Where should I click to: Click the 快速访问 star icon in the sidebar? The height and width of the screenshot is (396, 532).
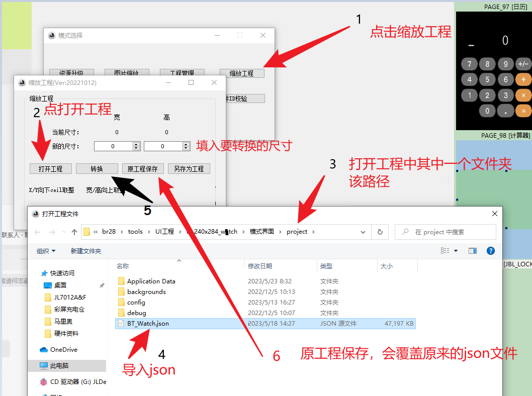[x=44, y=273]
